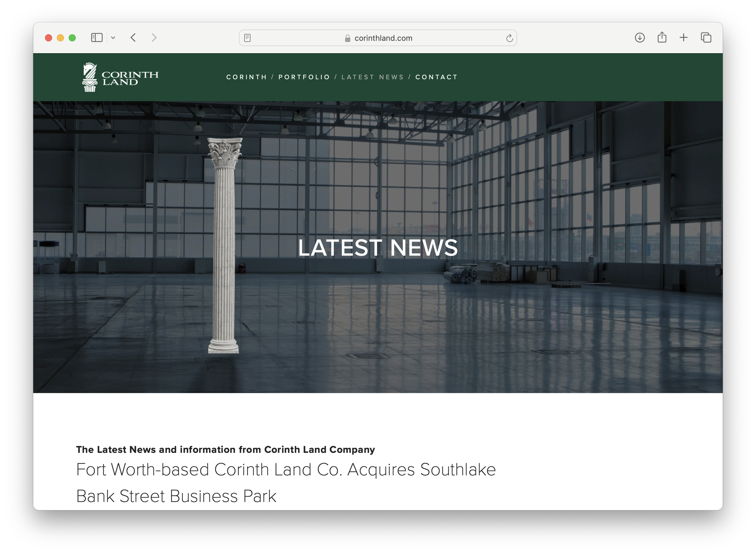Click the LATEST NEWS hero banner heading
The image size is (756, 554).
pos(378,248)
